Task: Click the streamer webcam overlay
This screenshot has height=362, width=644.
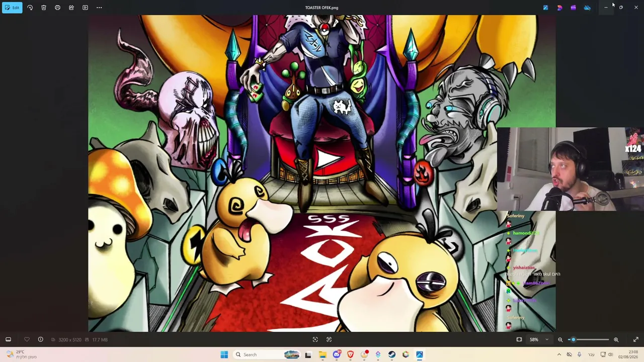Action: point(570,169)
